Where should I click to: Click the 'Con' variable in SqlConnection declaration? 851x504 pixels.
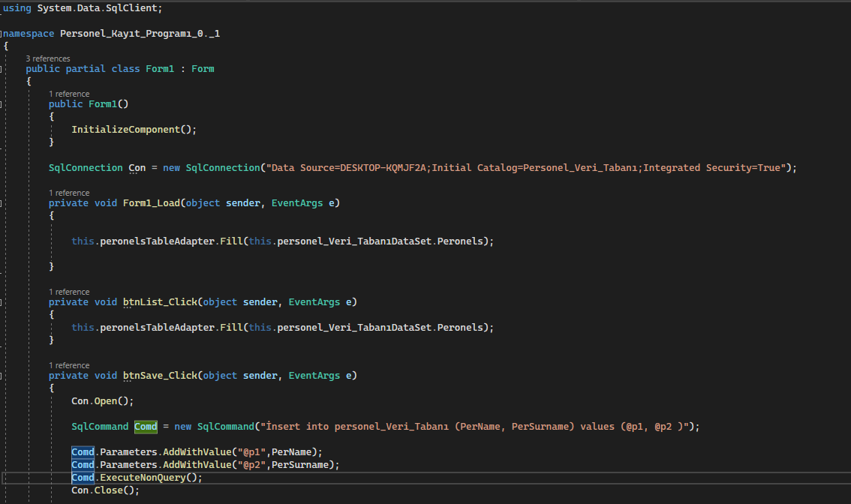coord(137,168)
